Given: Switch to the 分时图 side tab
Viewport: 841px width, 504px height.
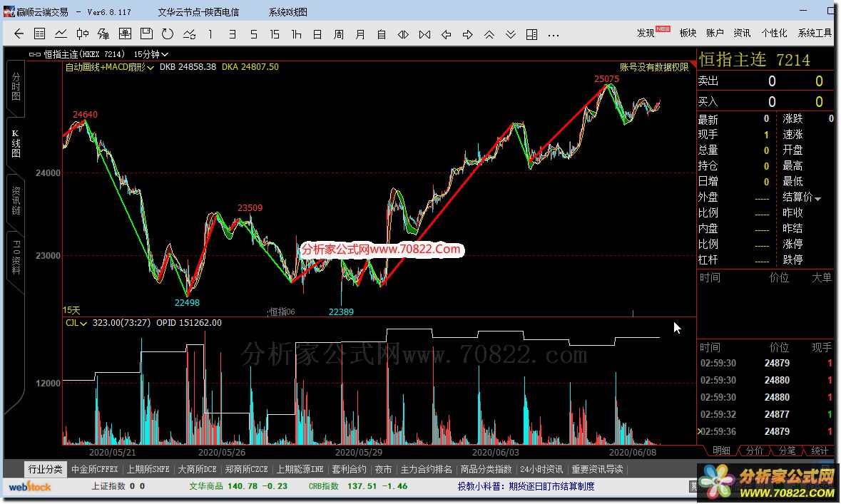Looking at the screenshot, I should tap(16, 86).
